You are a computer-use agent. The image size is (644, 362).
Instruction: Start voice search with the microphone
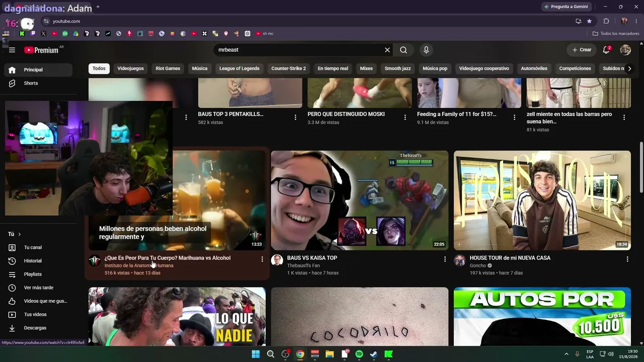coord(426,50)
